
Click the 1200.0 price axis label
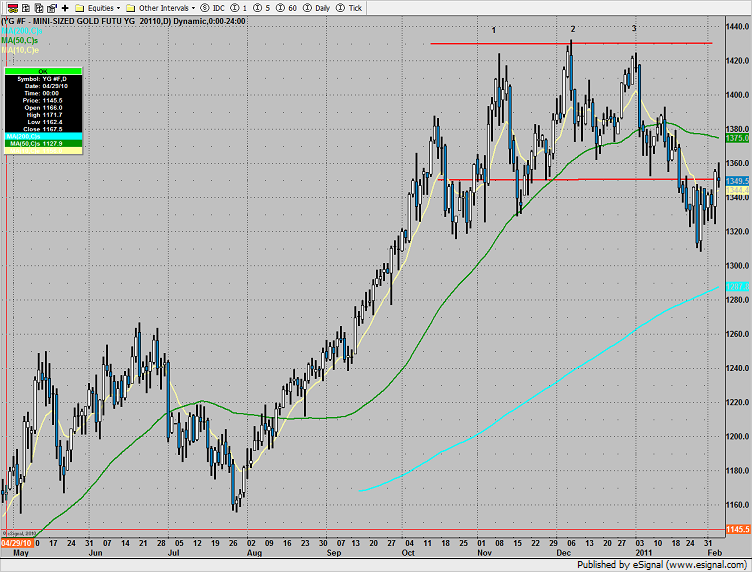tap(738, 436)
